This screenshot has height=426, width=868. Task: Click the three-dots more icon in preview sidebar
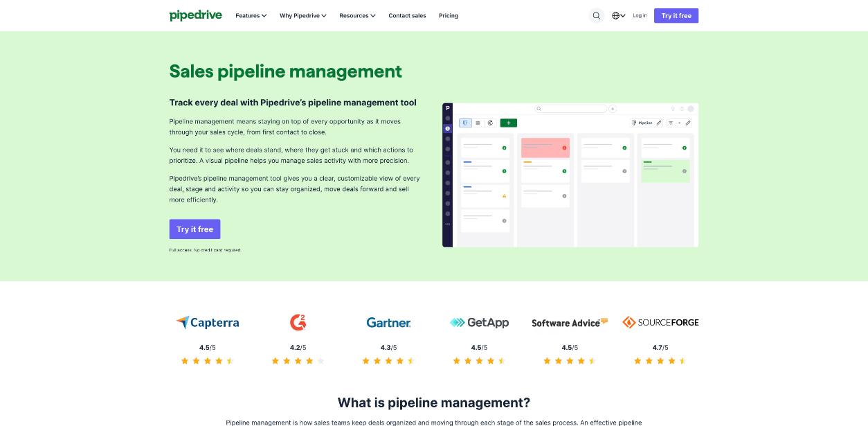pos(447,224)
